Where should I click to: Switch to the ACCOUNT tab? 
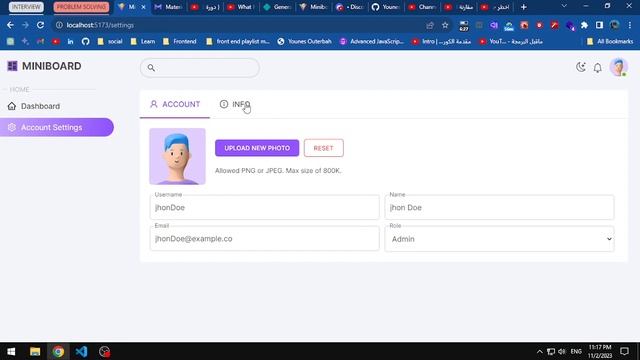click(x=175, y=104)
